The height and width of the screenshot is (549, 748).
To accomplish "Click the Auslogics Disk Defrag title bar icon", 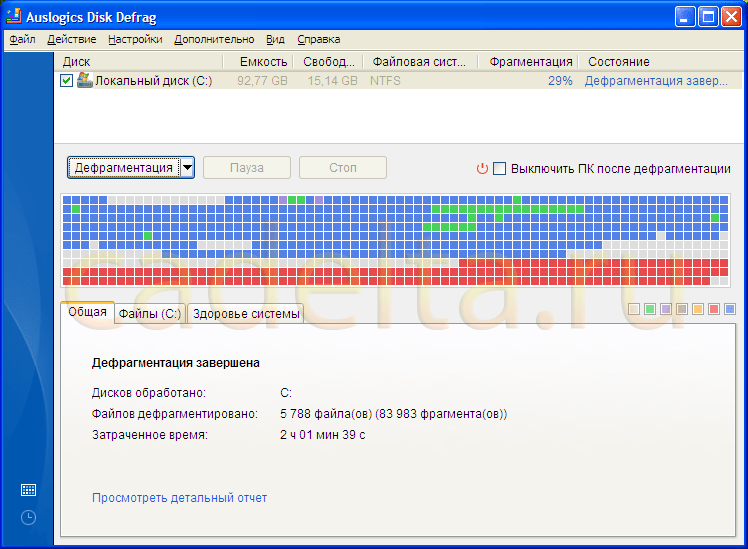I will point(14,16).
